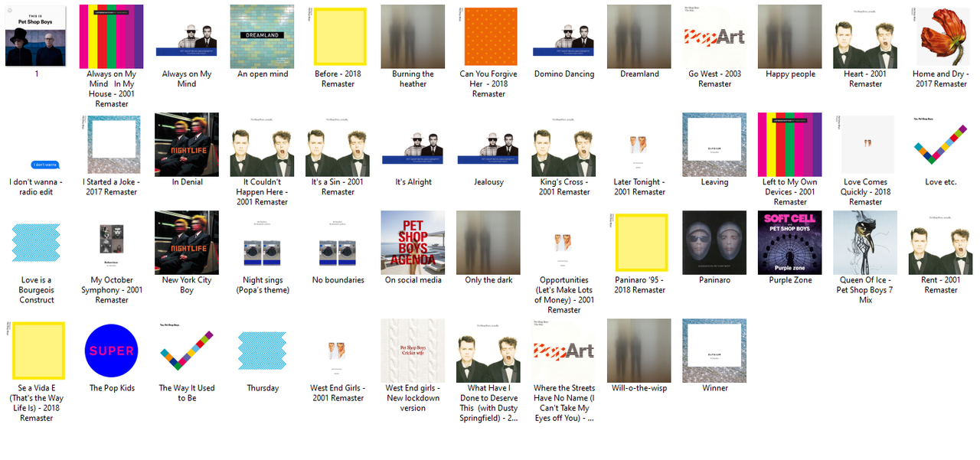The height and width of the screenshot is (460, 980).
Task: Select the file named "1" thumbnail
Action: [37, 37]
